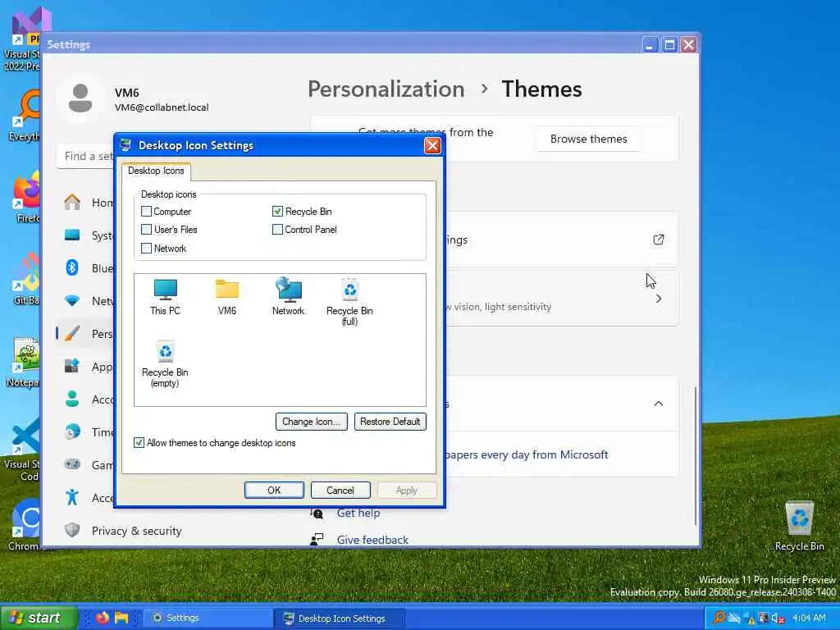Toggle Allow themes to change desktop icons
840x630 pixels.
(x=139, y=442)
